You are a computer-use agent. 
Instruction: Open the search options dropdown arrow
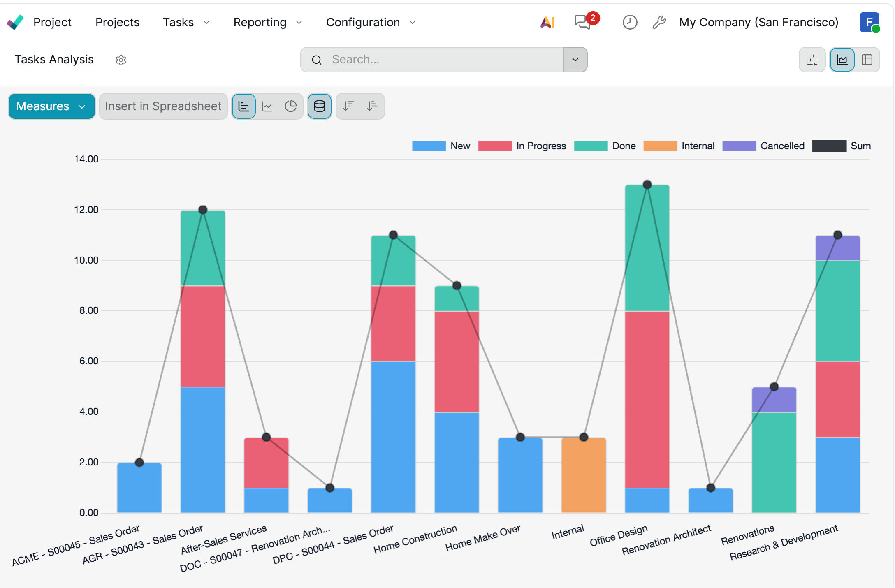(575, 60)
